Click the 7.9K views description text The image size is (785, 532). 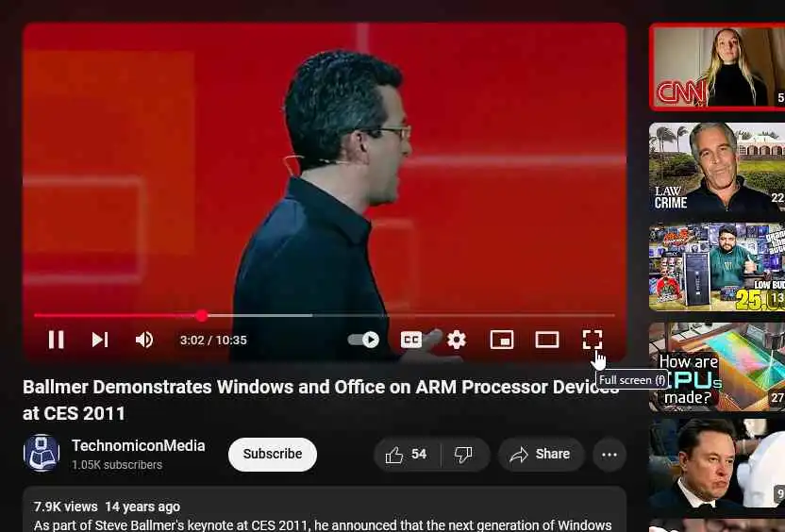tap(66, 507)
